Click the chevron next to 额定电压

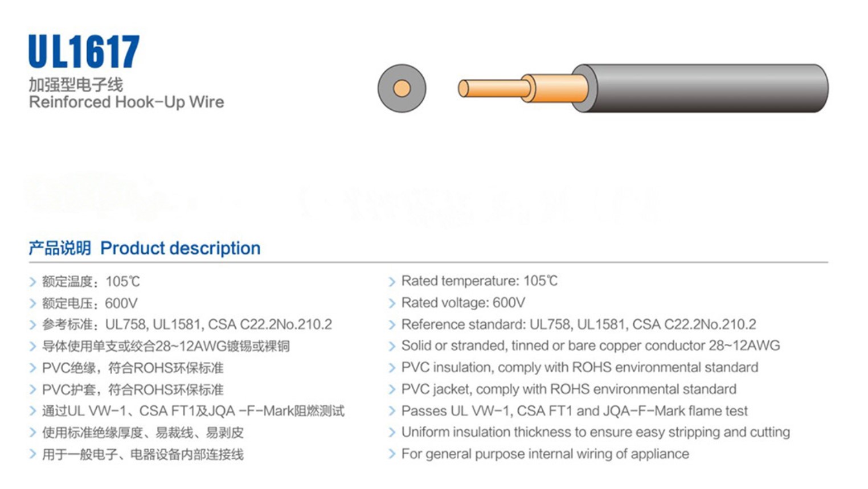33,303
